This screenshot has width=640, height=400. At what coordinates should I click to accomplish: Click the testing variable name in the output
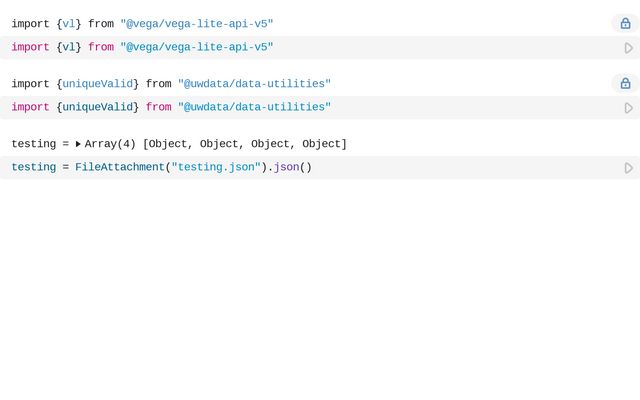33,144
